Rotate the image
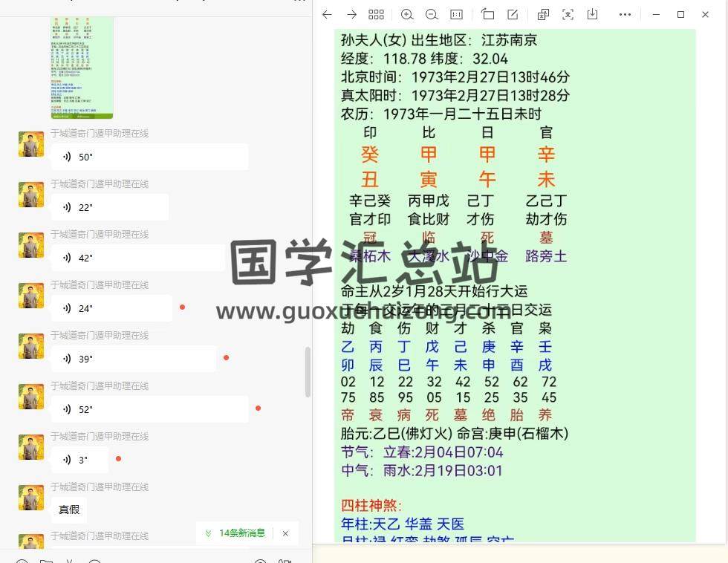 click(x=487, y=15)
